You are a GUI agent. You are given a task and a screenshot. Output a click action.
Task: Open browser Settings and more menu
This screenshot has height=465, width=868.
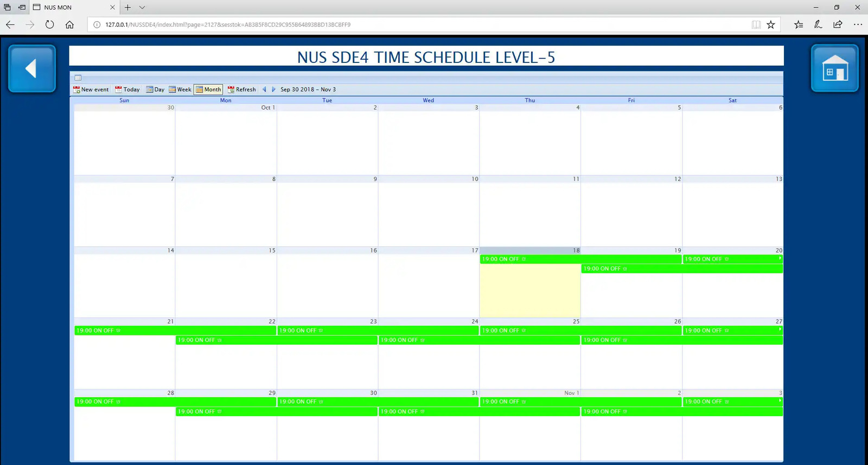pyautogui.click(x=857, y=24)
